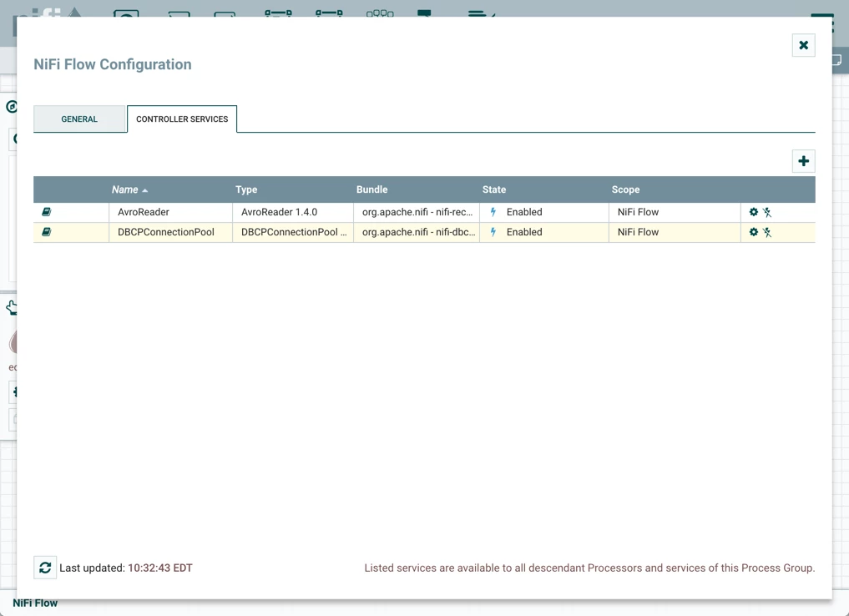This screenshot has height=616, width=849.
Task: Click the NiFi Flow breadcrumb behind the dialog
Action: pos(35,603)
